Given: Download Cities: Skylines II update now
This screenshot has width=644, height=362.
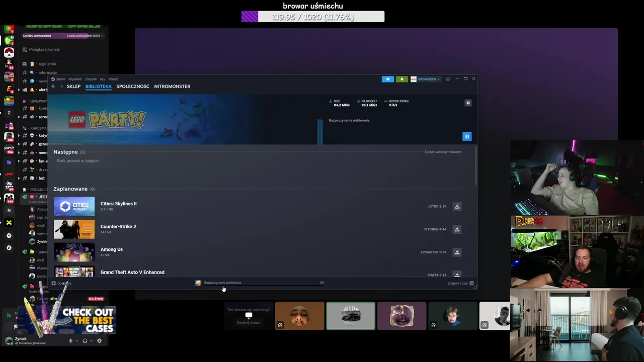Looking at the screenshot, I should pos(457,206).
